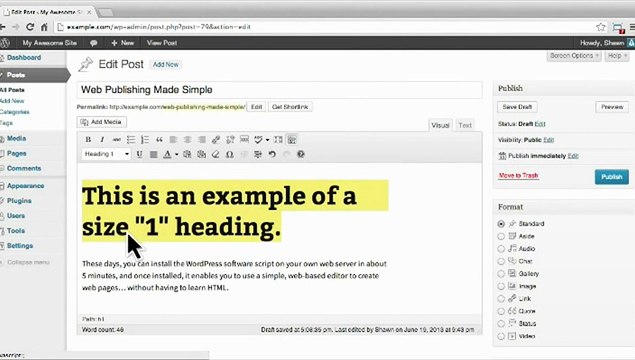Select the Image post format
The width and height of the screenshot is (635, 360).
coord(501,286)
